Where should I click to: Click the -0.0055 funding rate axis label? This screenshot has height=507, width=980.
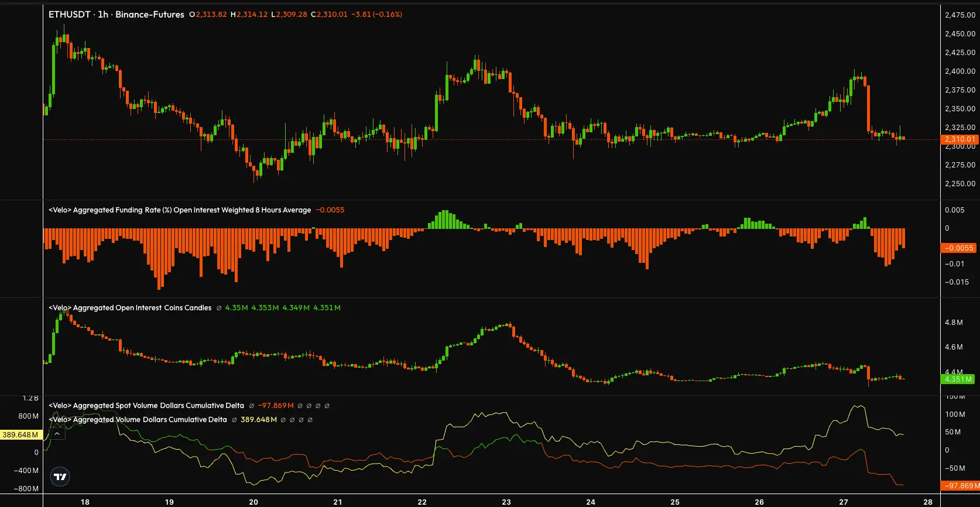click(959, 248)
